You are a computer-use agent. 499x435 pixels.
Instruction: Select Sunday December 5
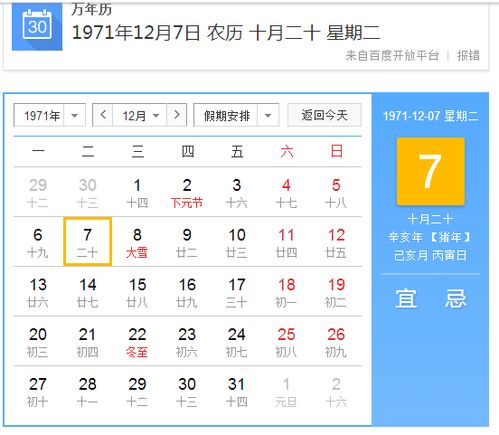click(x=336, y=193)
